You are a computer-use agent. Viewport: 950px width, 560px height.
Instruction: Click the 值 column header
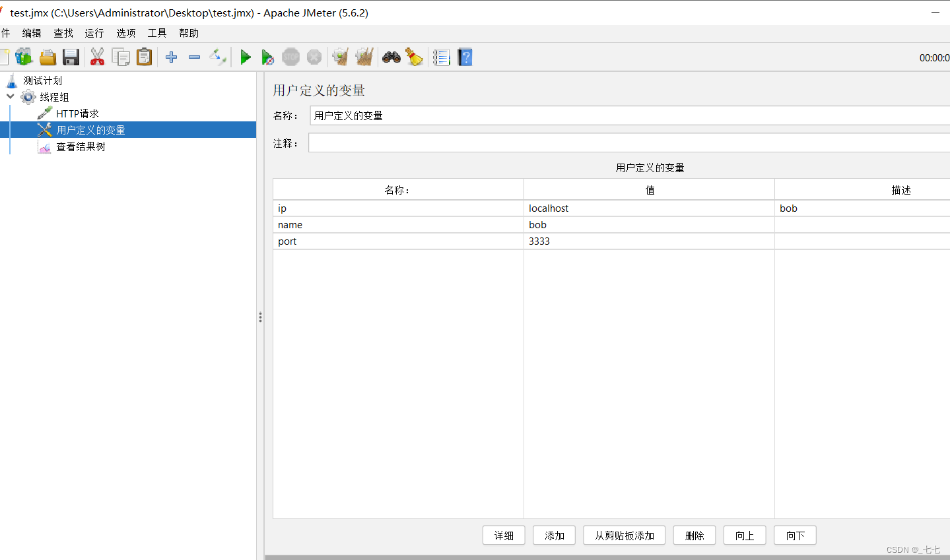click(650, 190)
